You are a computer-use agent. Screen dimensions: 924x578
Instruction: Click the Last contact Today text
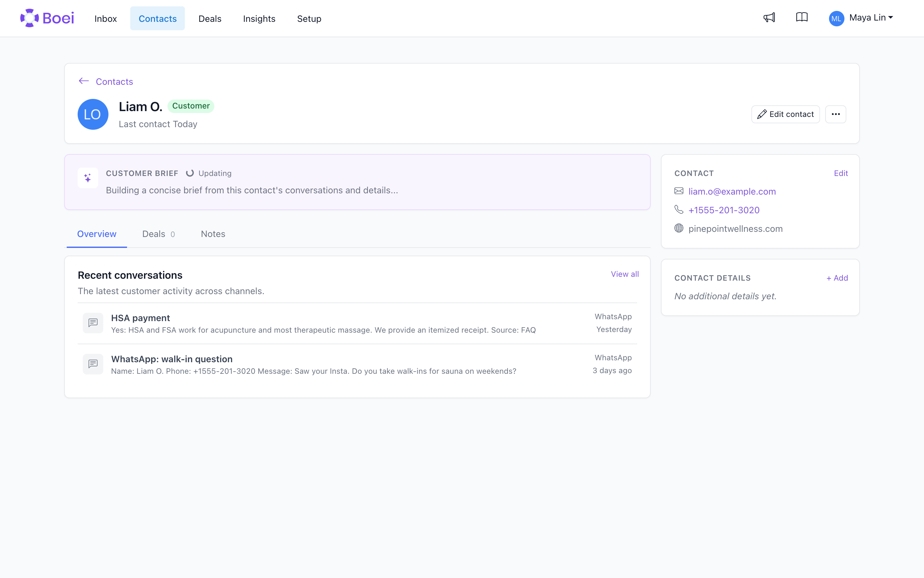coord(158,124)
